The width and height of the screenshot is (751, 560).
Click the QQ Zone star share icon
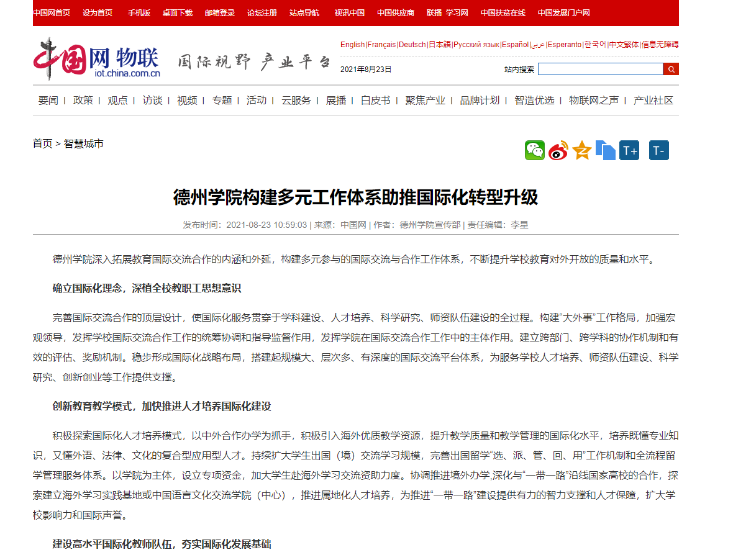pyautogui.click(x=582, y=150)
